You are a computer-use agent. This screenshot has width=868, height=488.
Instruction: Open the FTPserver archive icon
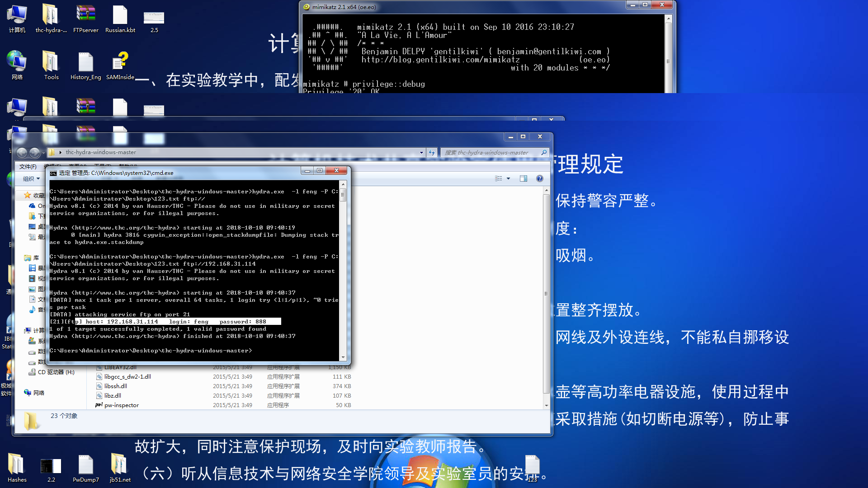point(85,19)
